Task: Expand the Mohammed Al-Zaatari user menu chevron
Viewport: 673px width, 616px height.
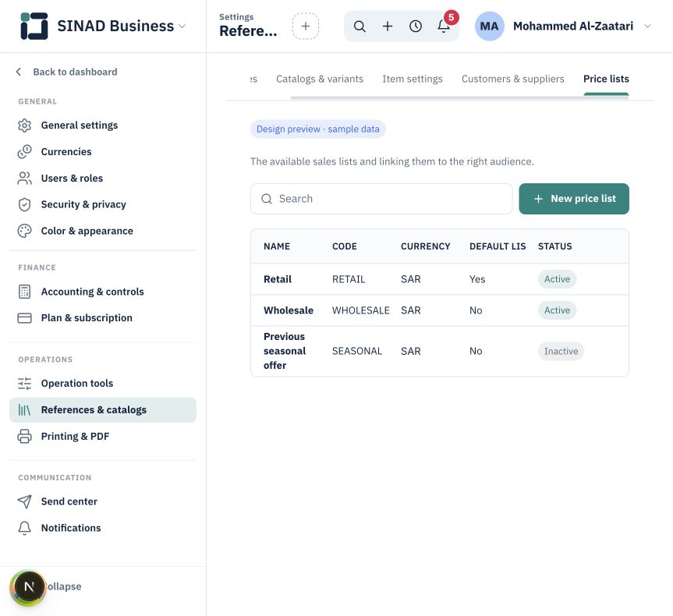Action: click(x=648, y=27)
